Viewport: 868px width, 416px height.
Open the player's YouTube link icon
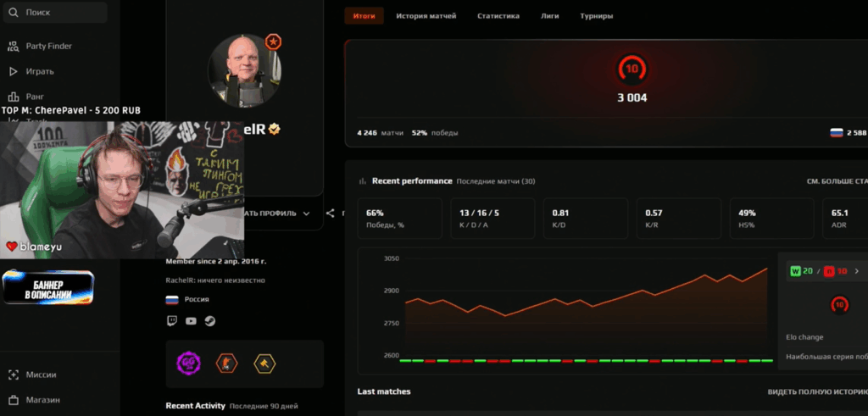191,321
